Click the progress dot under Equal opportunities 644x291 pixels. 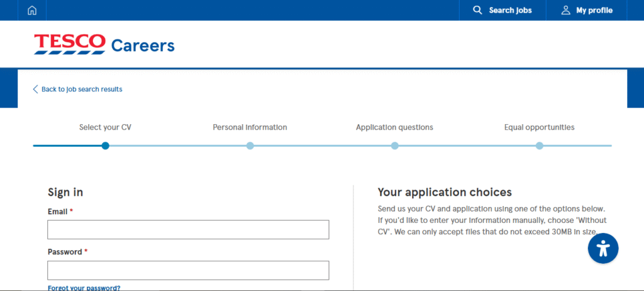(x=539, y=145)
